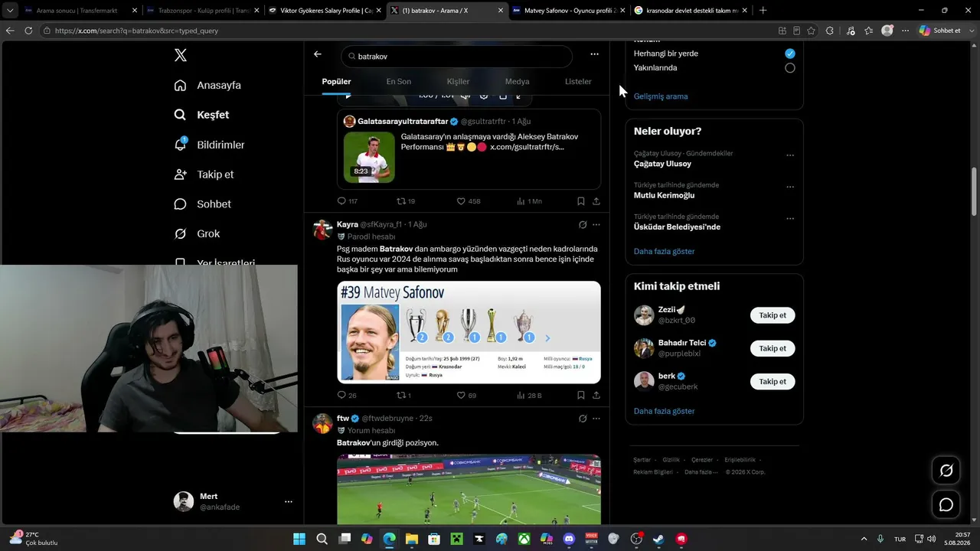This screenshot has height=551, width=980.
Task: Ask Grok about Kayra's post
Action: (583, 225)
